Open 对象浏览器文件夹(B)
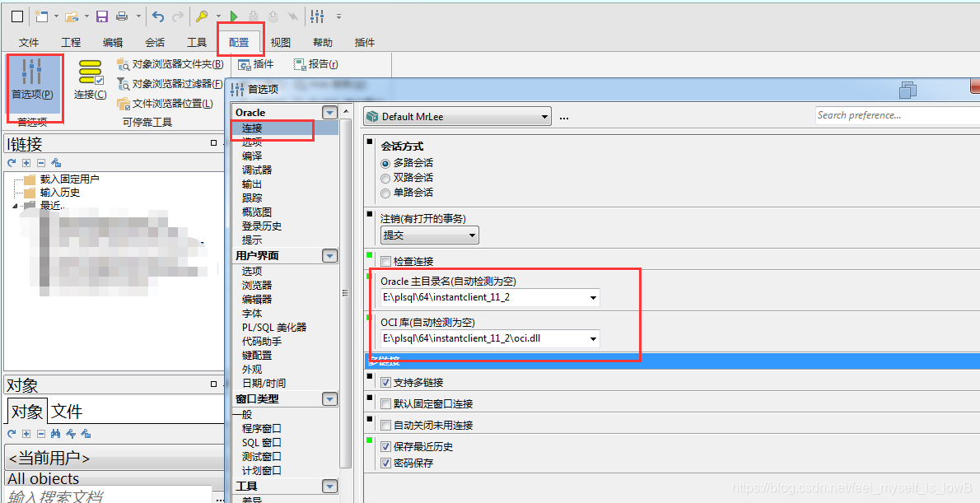 click(170, 63)
